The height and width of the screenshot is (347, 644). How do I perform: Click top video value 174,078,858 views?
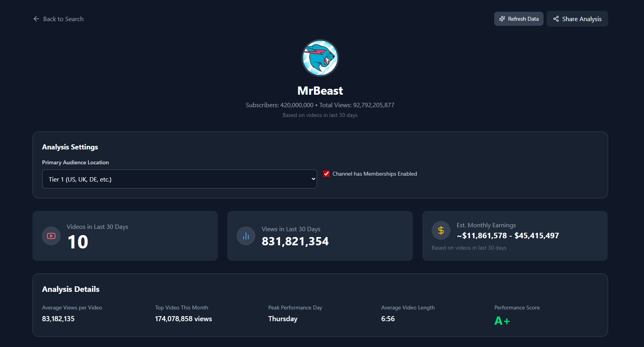[x=183, y=319]
